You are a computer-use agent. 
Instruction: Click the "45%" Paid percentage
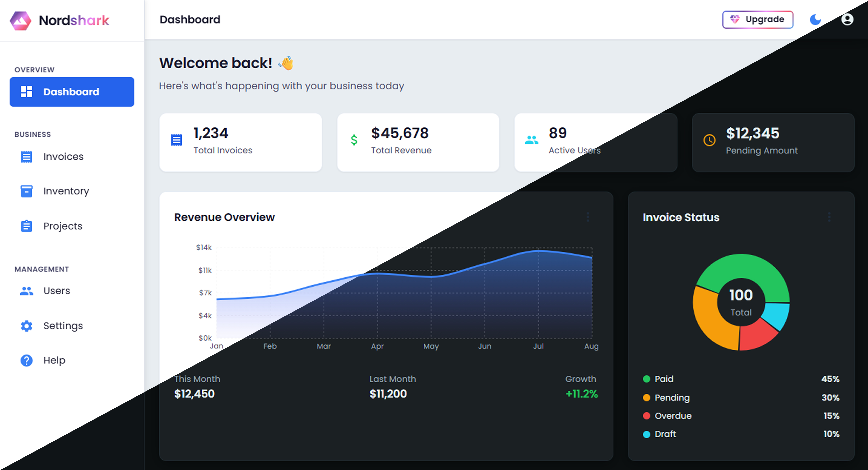830,379
